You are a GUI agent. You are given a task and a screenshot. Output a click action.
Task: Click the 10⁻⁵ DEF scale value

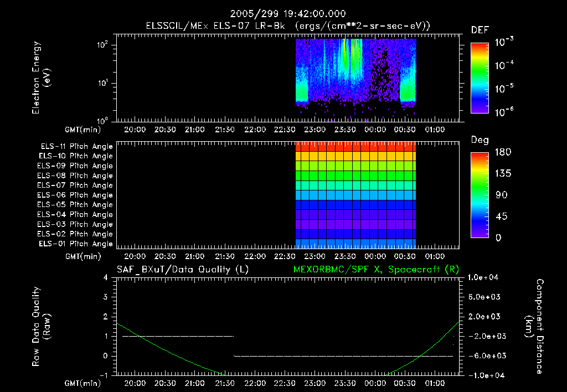point(504,89)
